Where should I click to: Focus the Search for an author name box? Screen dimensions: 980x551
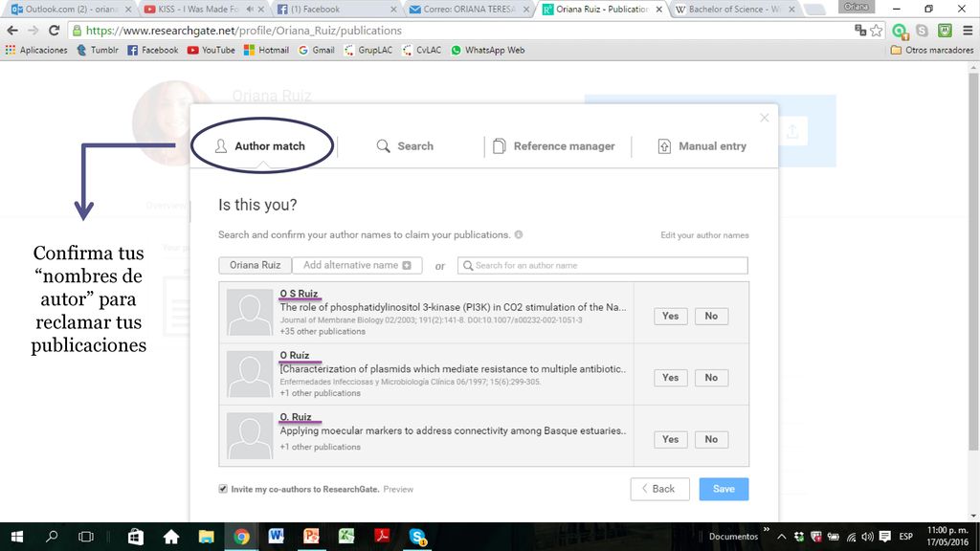[x=603, y=265]
